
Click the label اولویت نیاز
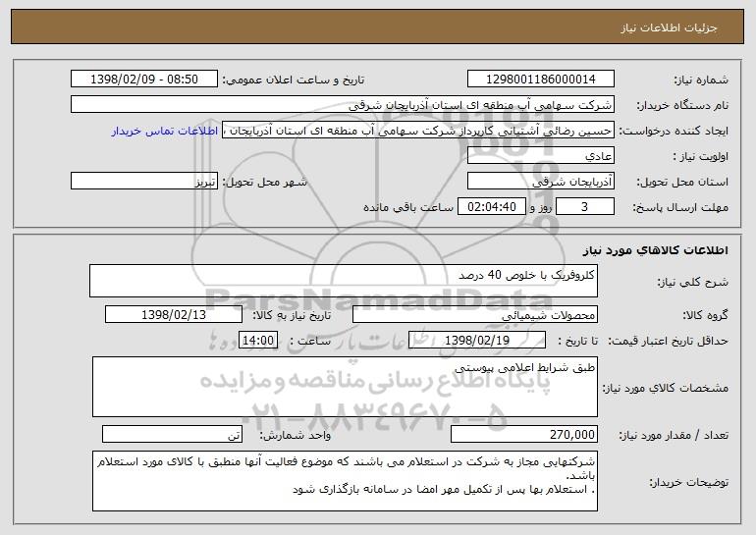pyautogui.click(x=701, y=157)
